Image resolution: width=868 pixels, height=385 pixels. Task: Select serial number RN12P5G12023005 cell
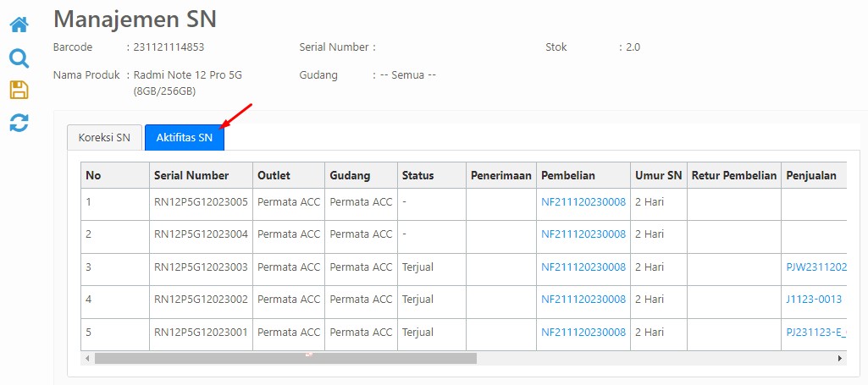[201, 202]
